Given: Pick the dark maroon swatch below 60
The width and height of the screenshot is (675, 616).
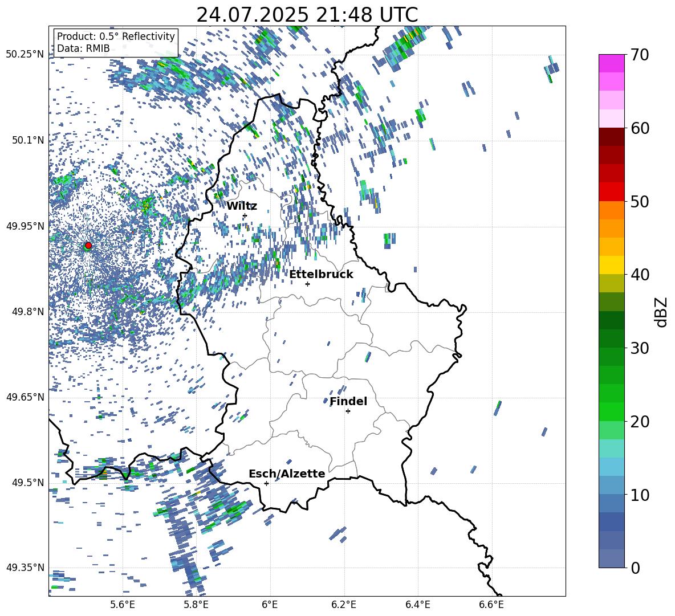Looking at the screenshot, I should tap(611, 137).
